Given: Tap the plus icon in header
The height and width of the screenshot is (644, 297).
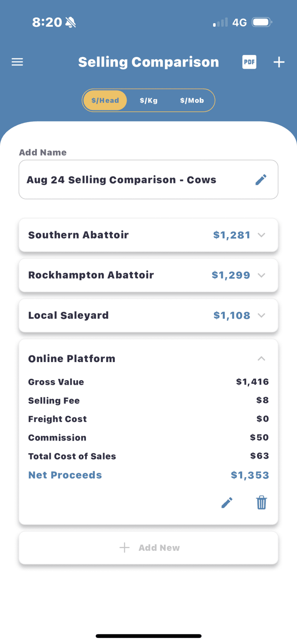Looking at the screenshot, I should click(x=279, y=62).
